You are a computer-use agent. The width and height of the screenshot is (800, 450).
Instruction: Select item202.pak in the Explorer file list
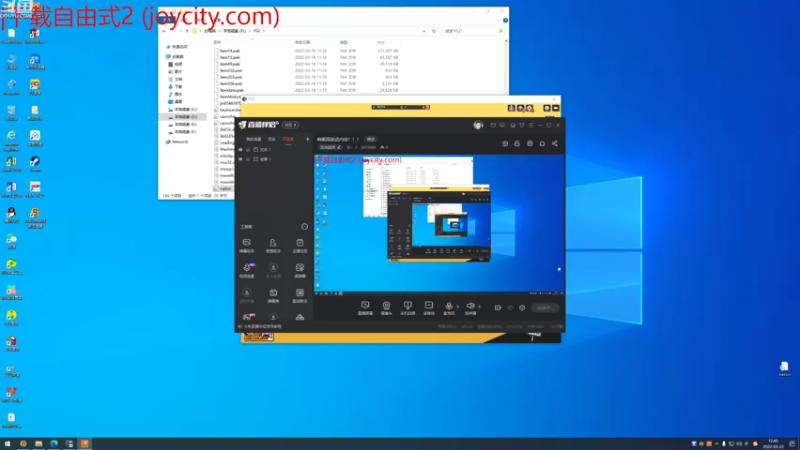pyautogui.click(x=231, y=70)
